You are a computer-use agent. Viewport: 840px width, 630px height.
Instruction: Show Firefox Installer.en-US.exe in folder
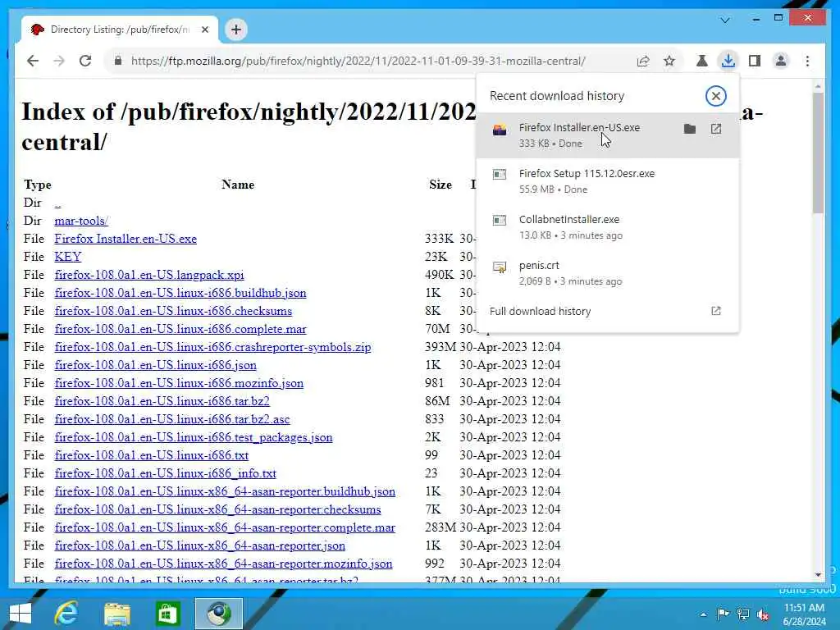click(x=690, y=129)
